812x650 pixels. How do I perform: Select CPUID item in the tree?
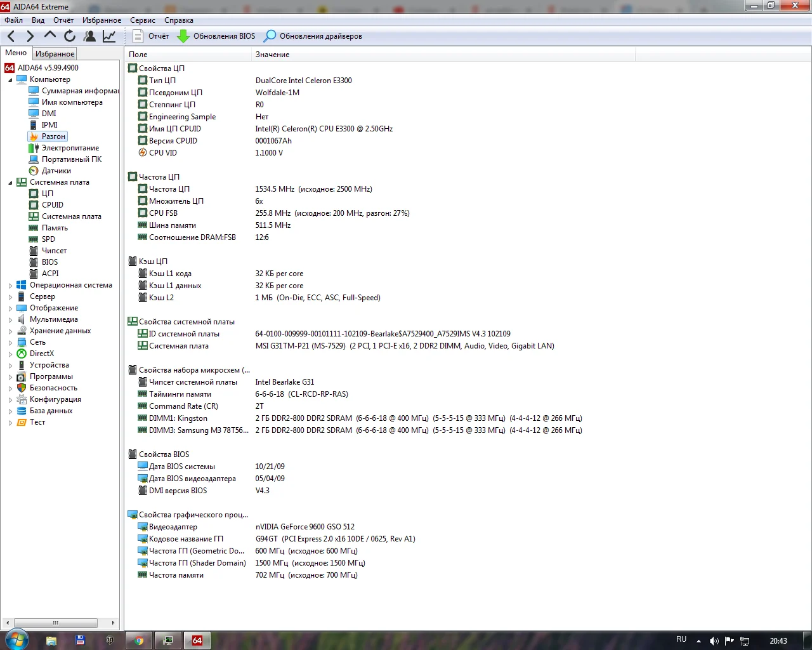point(52,205)
